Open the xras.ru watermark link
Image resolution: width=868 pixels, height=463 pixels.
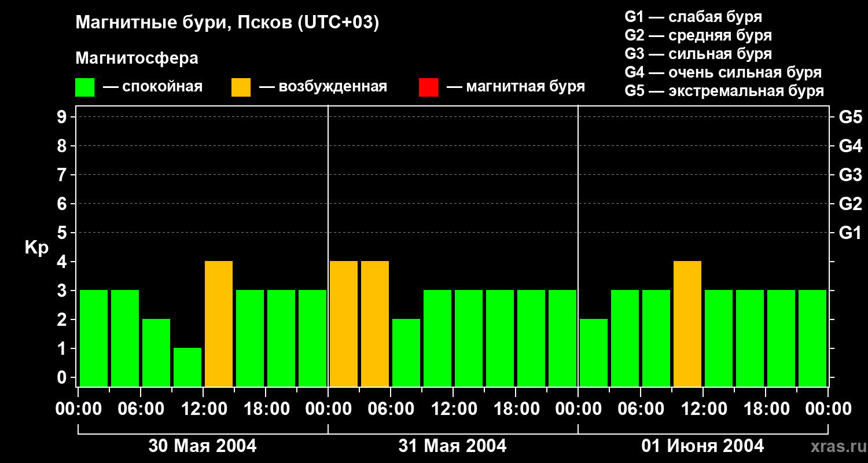[836, 446]
